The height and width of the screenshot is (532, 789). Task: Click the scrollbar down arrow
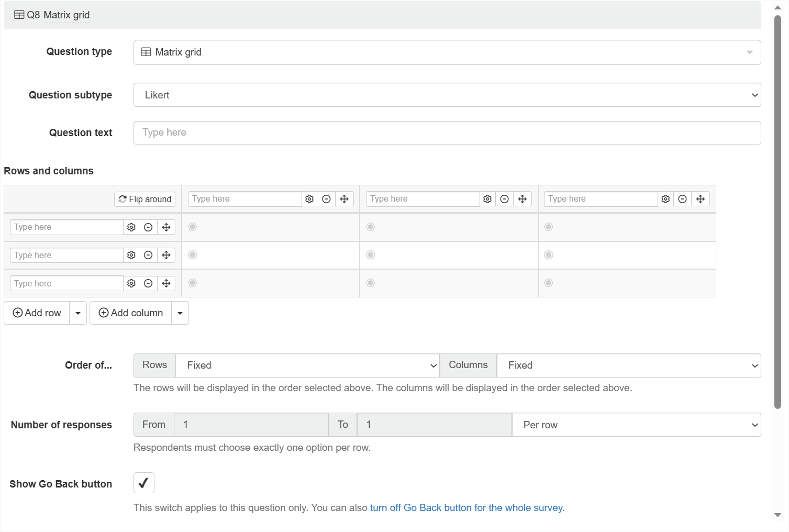(777, 515)
